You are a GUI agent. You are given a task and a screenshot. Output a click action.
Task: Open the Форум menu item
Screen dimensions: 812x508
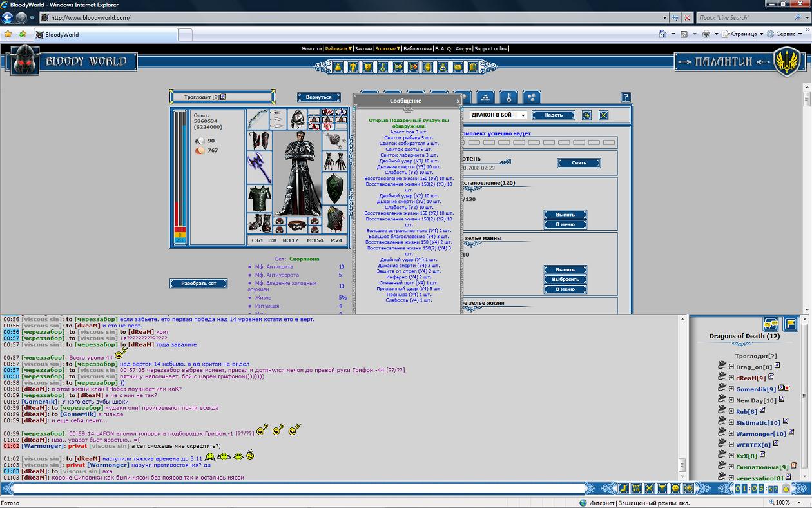pos(463,48)
